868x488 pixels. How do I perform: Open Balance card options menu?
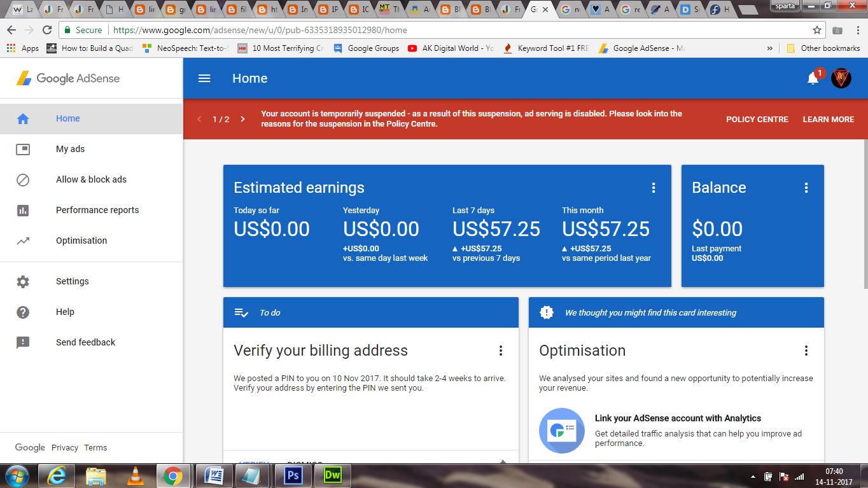coord(806,188)
